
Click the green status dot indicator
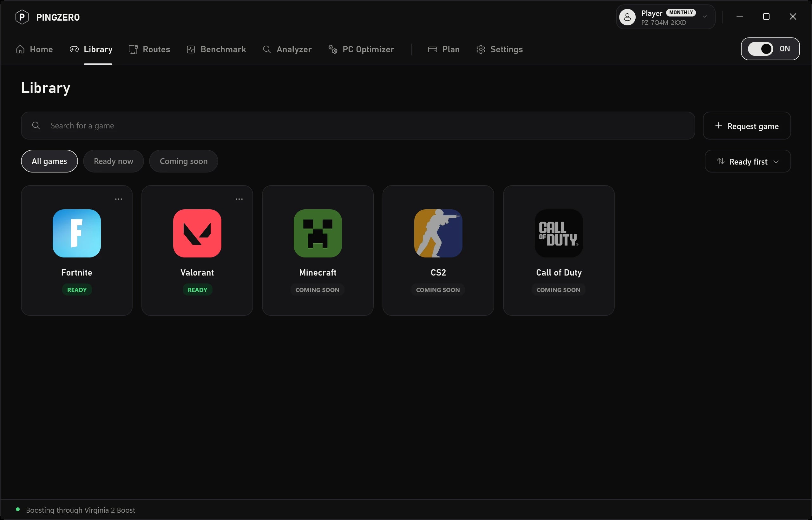18,509
